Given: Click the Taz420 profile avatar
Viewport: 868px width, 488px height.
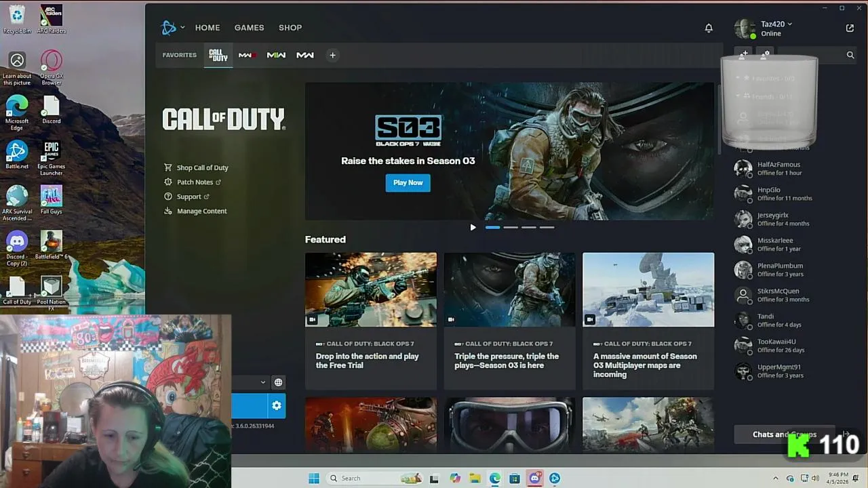Looking at the screenshot, I should [744, 28].
